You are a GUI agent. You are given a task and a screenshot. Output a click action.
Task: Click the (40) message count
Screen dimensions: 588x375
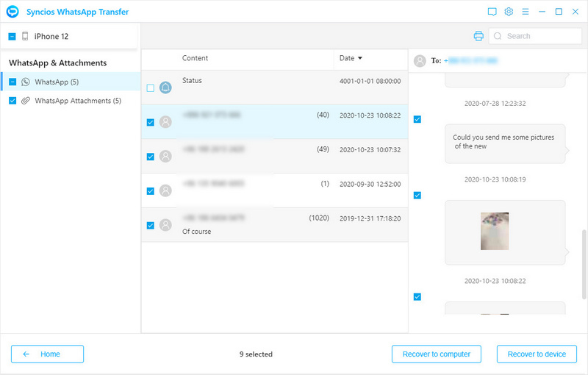coord(323,115)
